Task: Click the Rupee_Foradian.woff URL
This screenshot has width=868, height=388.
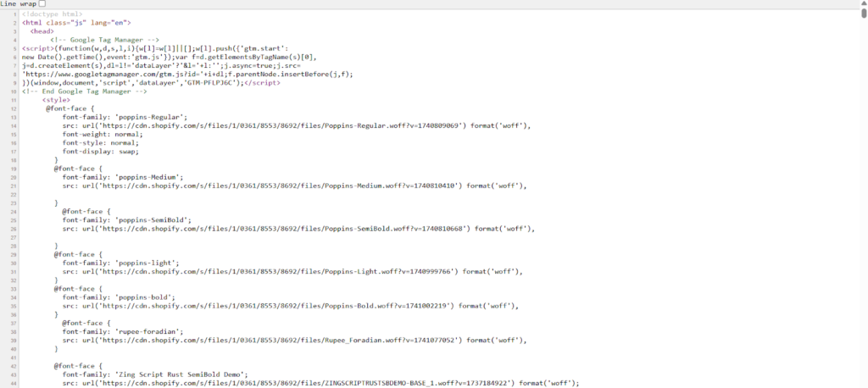Action: coord(278,341)
